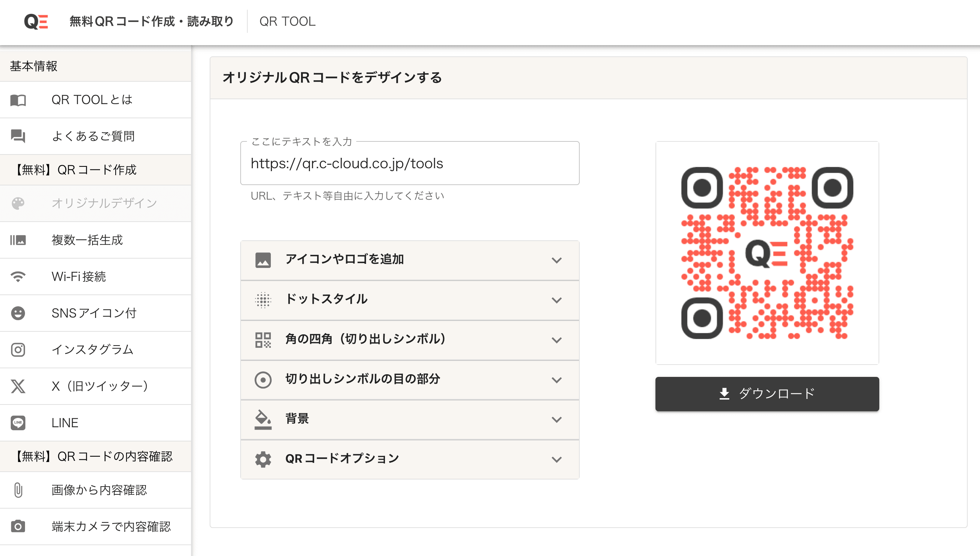Click the smiley icon for SNSアイコン付
The width and height of the screenshot is (980, 556).
pyautogui.click(x=18, y=313)
